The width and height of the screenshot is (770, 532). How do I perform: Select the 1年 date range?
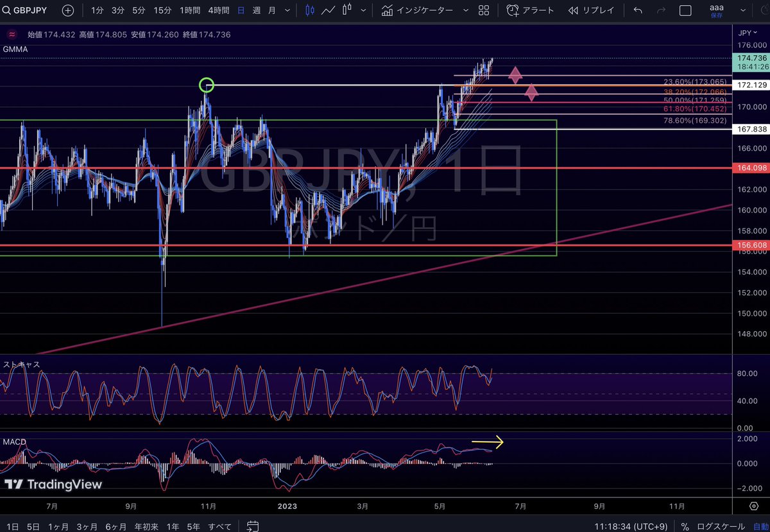(x=173, y=526)
